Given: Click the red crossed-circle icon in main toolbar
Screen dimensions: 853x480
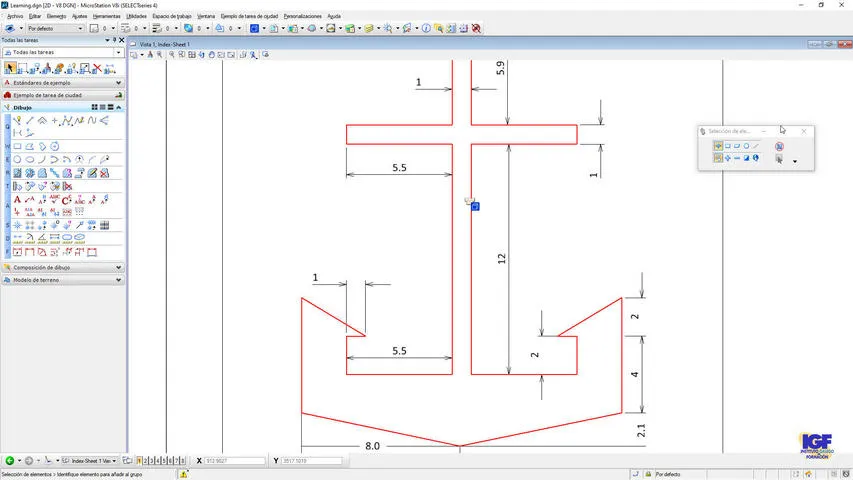Looking at the screenshot, I should tap(477, 28).
